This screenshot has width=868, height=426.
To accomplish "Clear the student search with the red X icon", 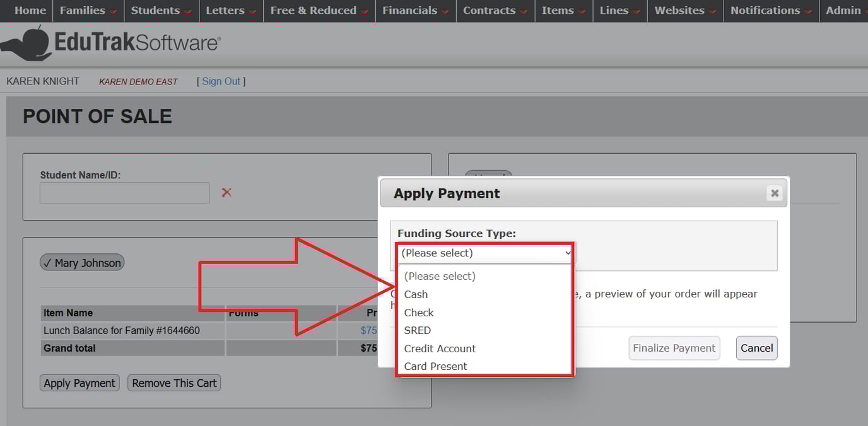I will (226, 192).
